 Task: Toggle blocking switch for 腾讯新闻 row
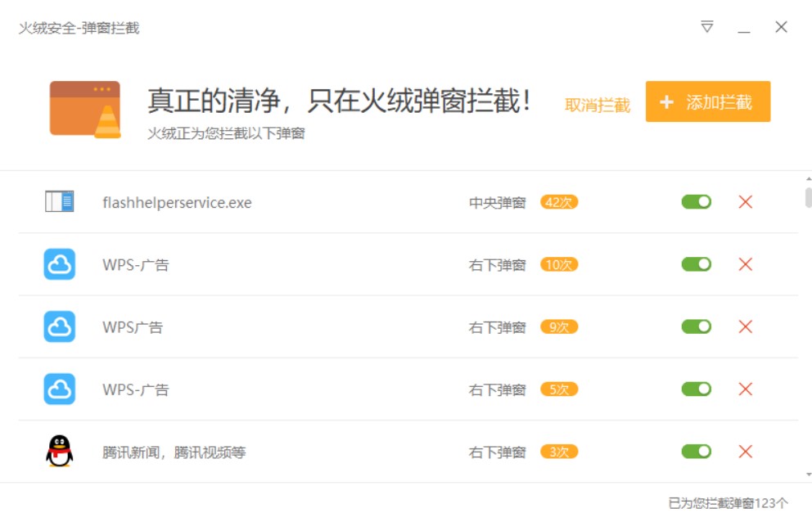(x=696, y=452)
